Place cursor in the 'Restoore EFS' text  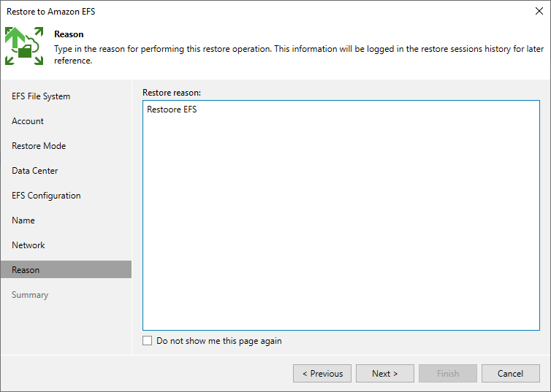coord(172,109)
